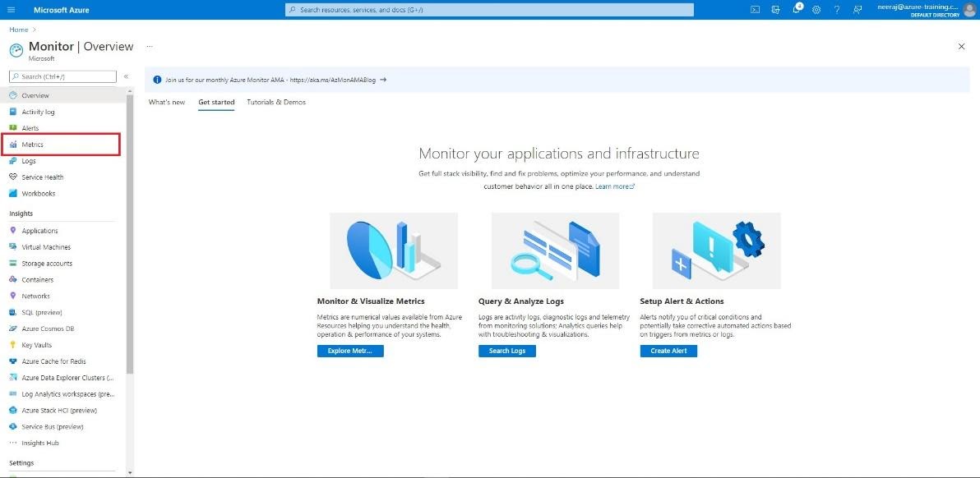Click the "Settings" section header in sidebar
Image resolution: width=980 pixels, height=478 pixels.
[22, 463]
